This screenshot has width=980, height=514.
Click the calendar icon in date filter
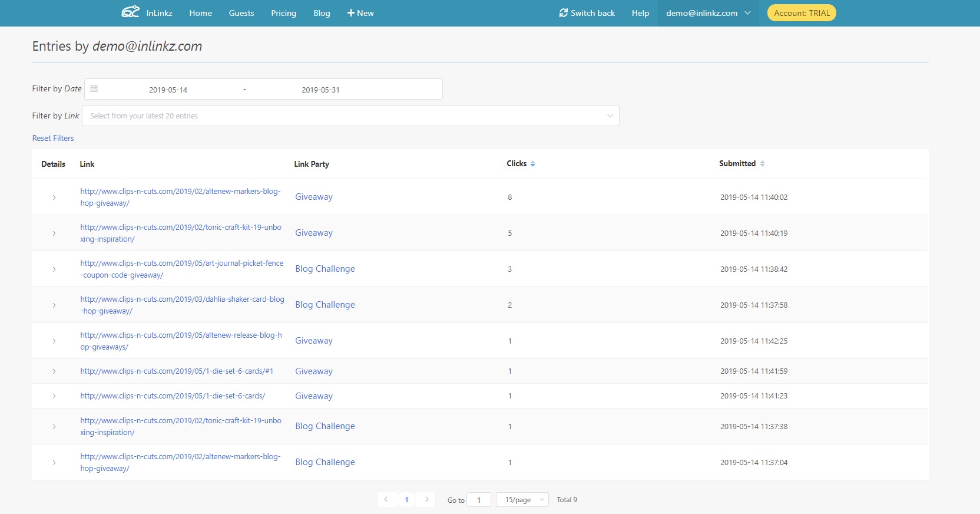[x=94, y=89]
